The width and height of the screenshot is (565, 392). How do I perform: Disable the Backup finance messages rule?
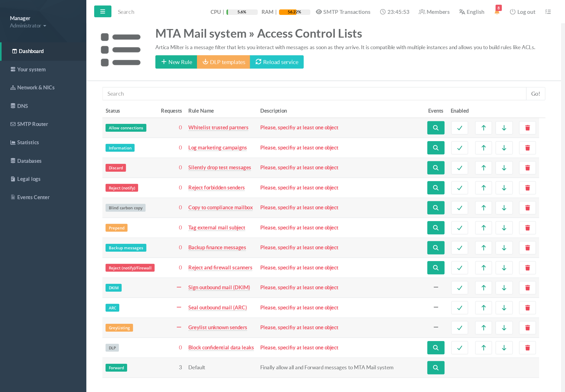[x=460, y=248]
